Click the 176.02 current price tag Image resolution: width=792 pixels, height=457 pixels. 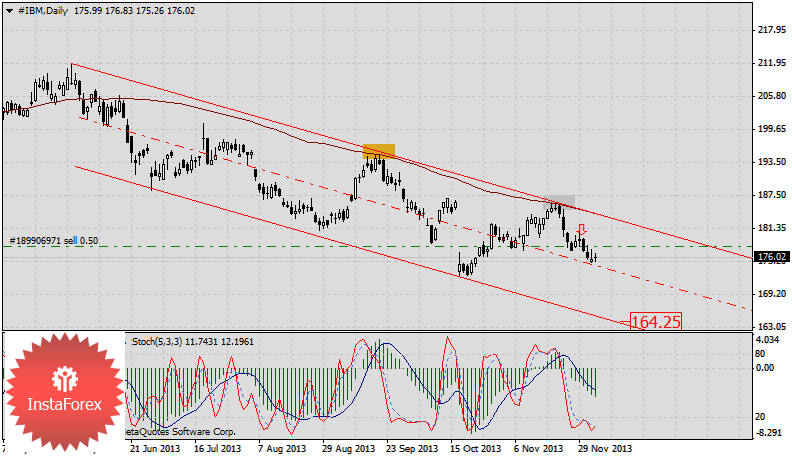point(771,257)
